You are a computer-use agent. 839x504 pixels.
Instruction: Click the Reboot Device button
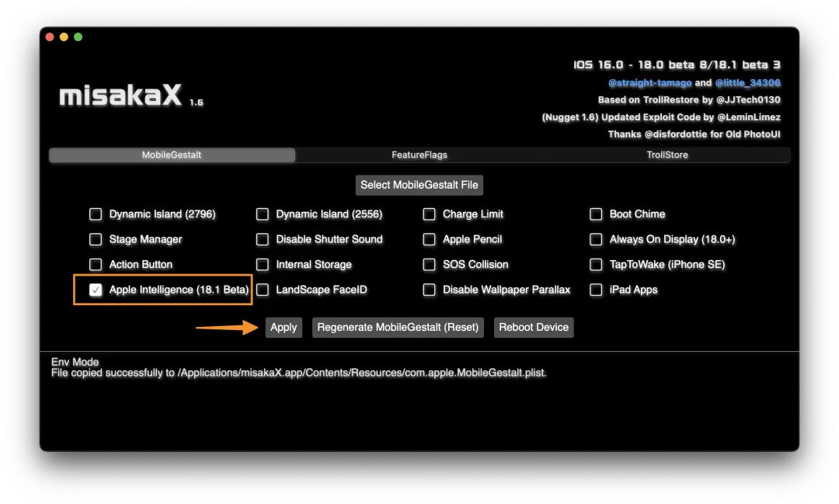534,327
